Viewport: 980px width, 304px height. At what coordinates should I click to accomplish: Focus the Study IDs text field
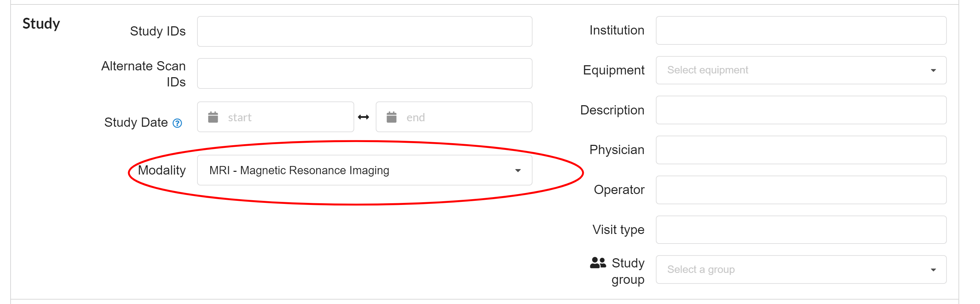[x=364, y=31]
